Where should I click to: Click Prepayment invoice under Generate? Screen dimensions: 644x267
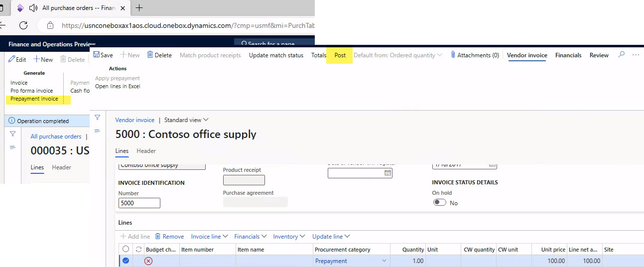(x=34, y=99)
